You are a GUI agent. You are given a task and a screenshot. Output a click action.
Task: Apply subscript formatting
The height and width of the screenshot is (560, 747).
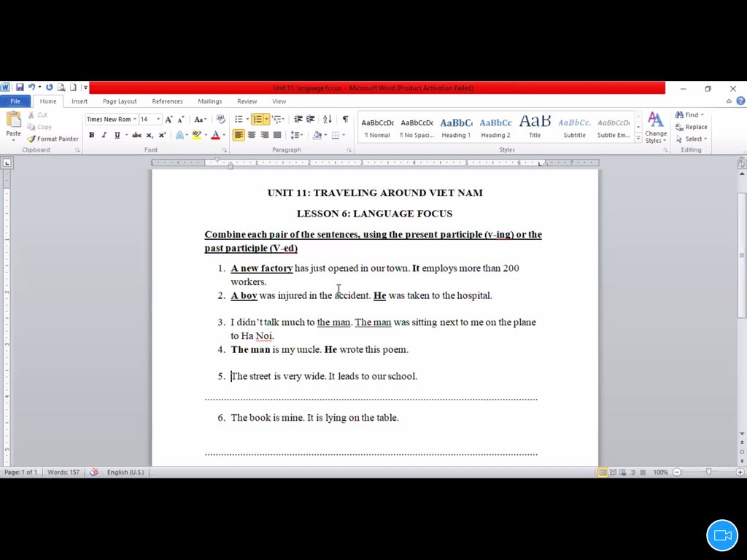pyautogui.click(x=150, y=135)
